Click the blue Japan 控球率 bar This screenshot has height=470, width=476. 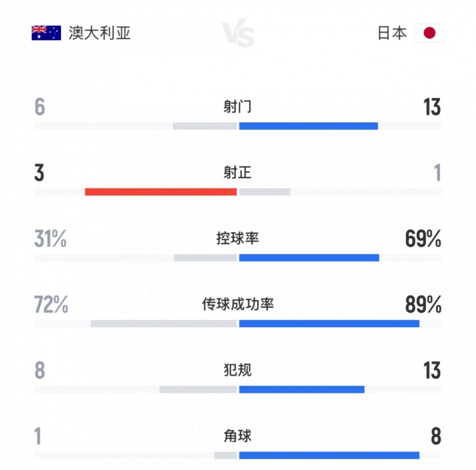point(309,258)
